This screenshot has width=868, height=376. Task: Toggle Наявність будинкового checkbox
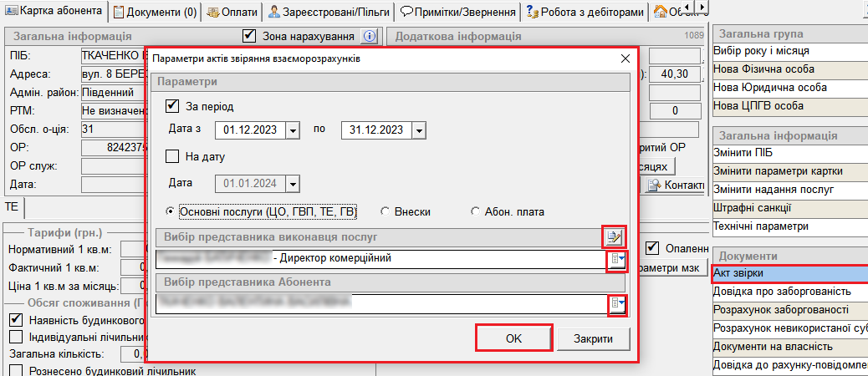16,320
